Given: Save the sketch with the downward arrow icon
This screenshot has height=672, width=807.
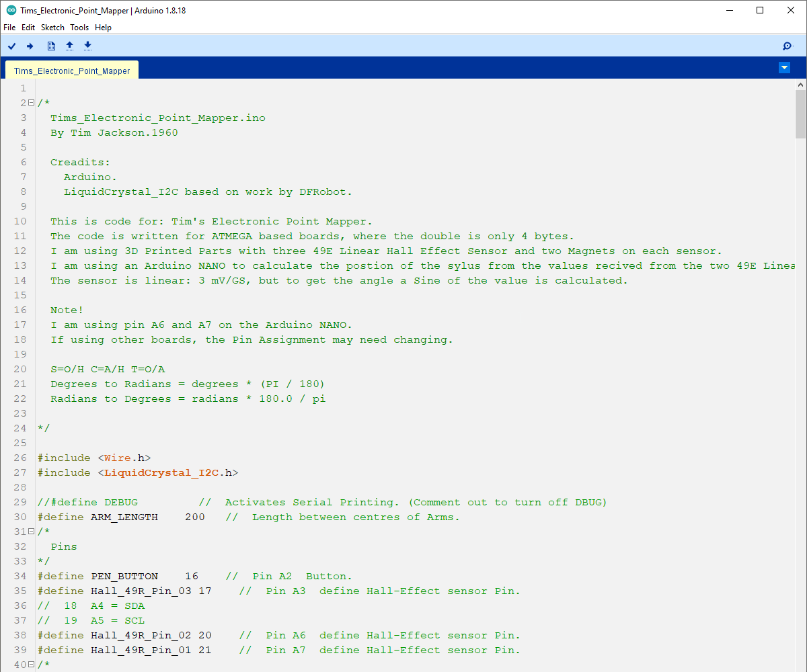Looking at the screenshot, I should tap(87, 46).
